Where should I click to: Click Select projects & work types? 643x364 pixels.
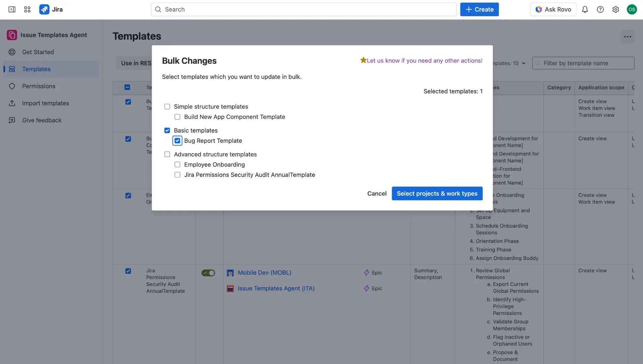pos(437,193)
